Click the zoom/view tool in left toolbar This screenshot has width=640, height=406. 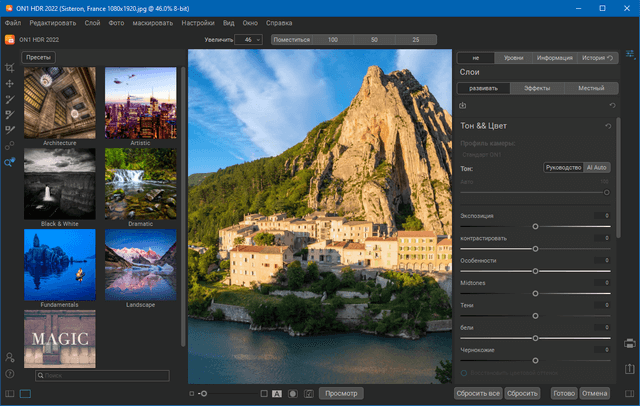[9, 162]
